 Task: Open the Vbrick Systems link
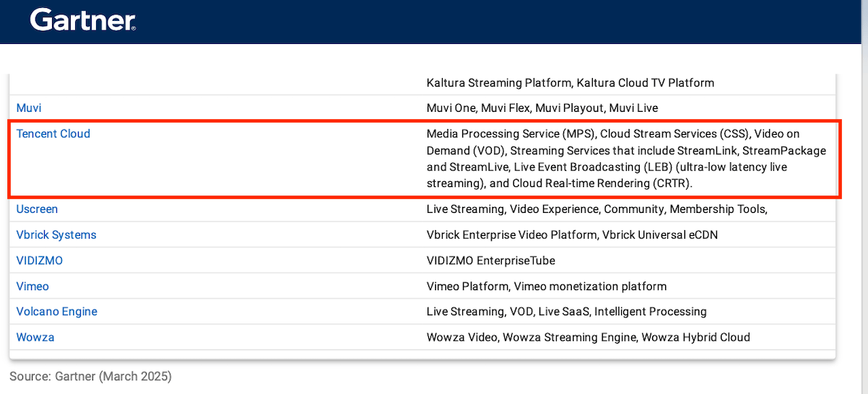tap(56, 235)
